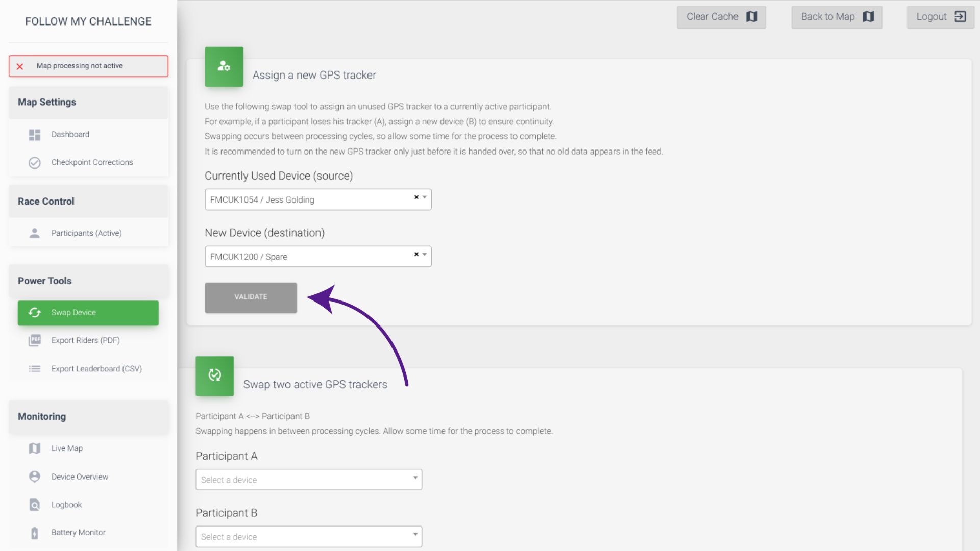This screenshot has height=551, width=980.
Task: Click the Device Overview avatar icon
Action: [x=34, y=477]
